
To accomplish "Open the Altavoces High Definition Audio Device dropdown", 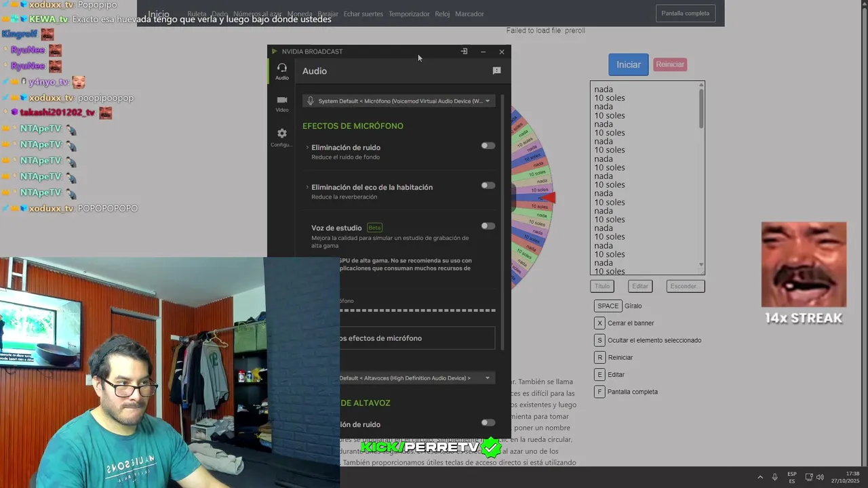I will click(417, 378).
